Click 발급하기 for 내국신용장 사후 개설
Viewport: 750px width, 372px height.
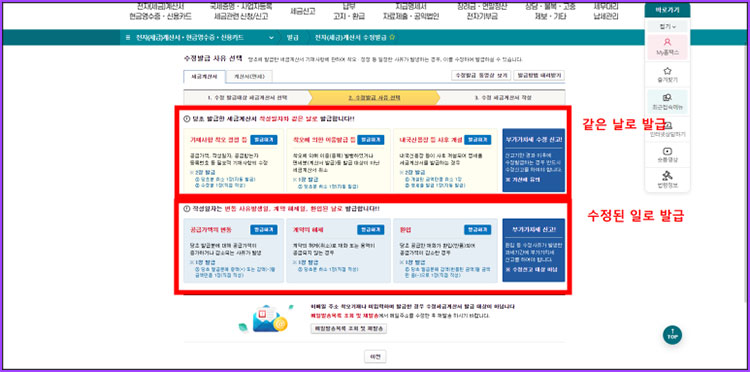pos(477,140)
